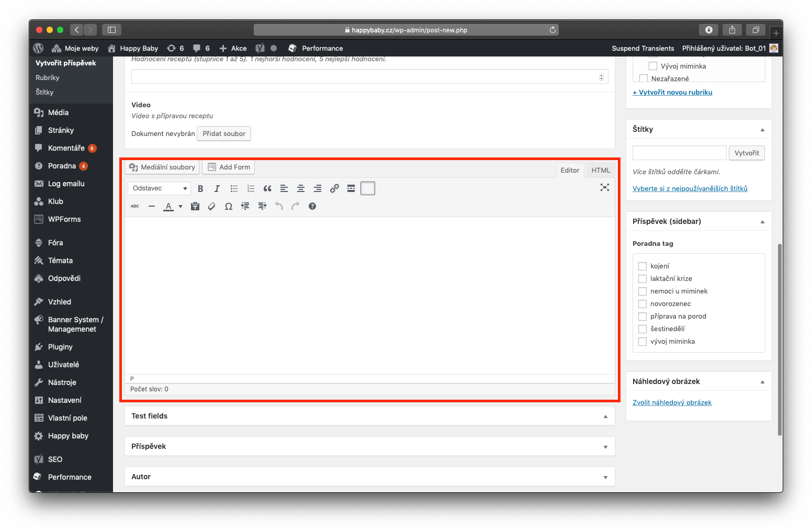812x531 pixels.
Task: Open keyboard shortcuts help icon
Action: 312,206
